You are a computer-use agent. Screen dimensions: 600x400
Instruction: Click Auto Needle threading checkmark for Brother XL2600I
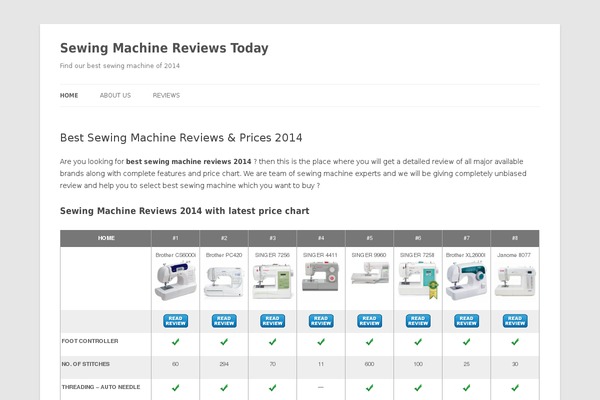pos(466,388)
